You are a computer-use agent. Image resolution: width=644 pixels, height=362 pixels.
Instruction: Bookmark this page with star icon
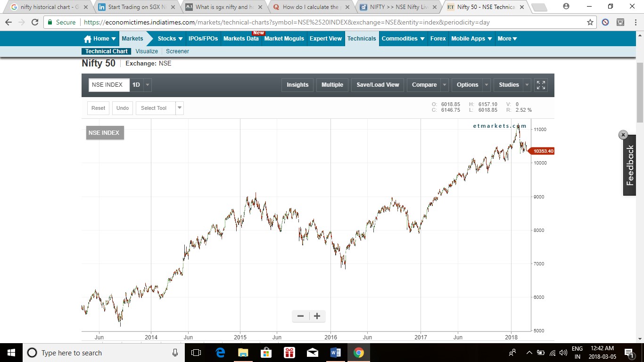[590, 22]
